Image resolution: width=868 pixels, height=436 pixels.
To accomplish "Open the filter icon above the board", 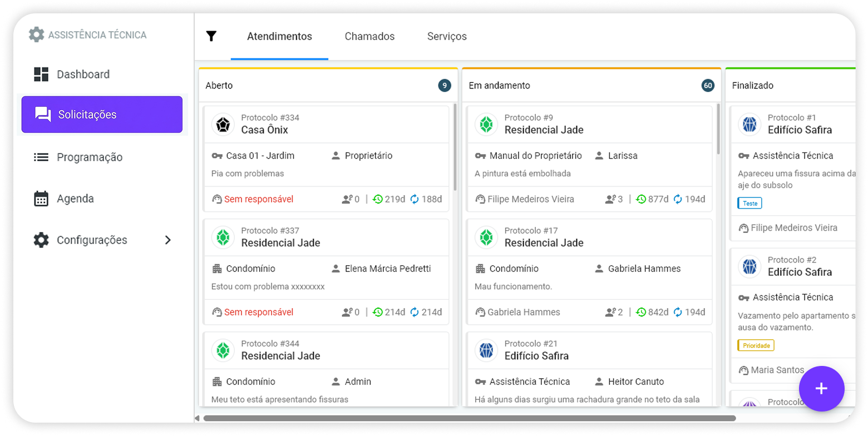I will pyautogui.click(x=211, y=36).
